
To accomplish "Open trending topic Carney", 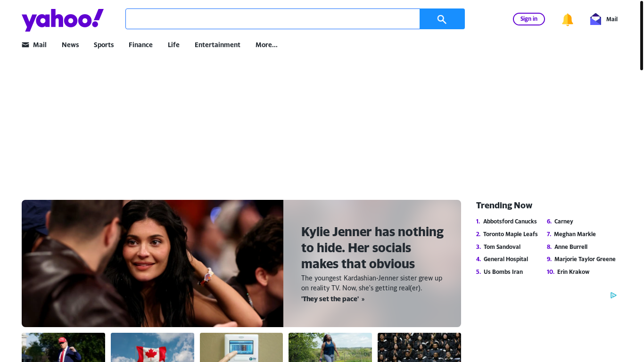I will 564,222.
